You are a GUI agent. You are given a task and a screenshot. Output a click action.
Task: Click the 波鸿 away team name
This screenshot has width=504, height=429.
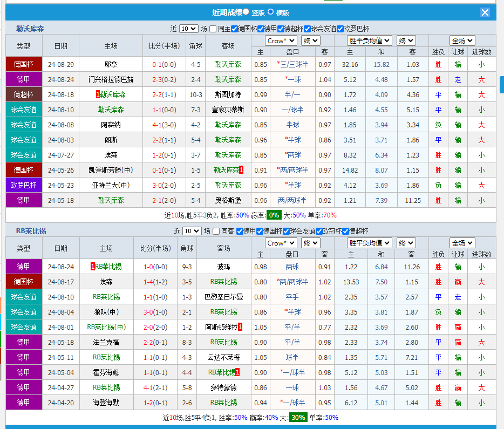[223, 267]
